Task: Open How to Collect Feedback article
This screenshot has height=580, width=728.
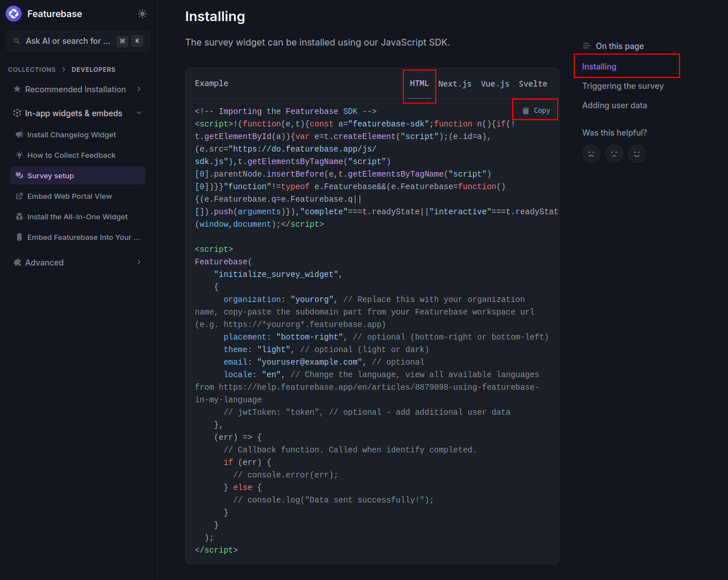Action: [71, 156]
